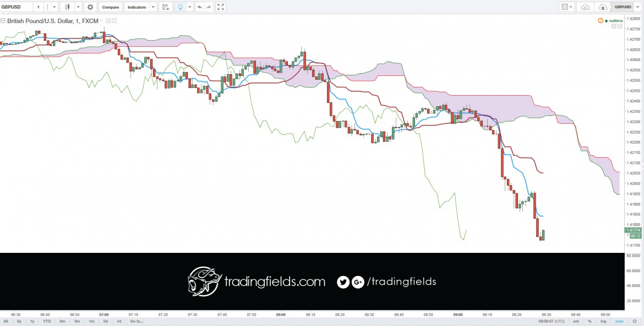Open the layout selector dropdown

(567, 7)
